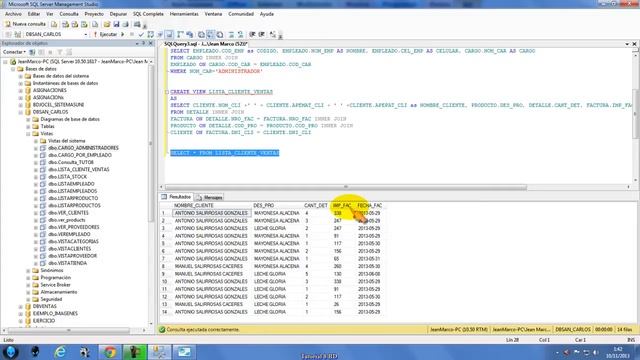This screenshot has width=640, height=360.
Task: Click the Comment selected lines icon
Action: tap(231, 35)
